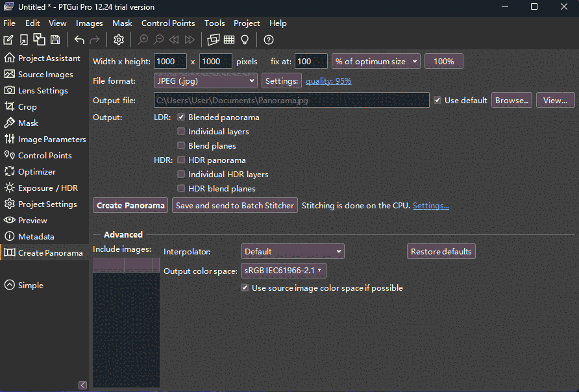Click the width input field
579x392 pixels.
pos(170,62)
